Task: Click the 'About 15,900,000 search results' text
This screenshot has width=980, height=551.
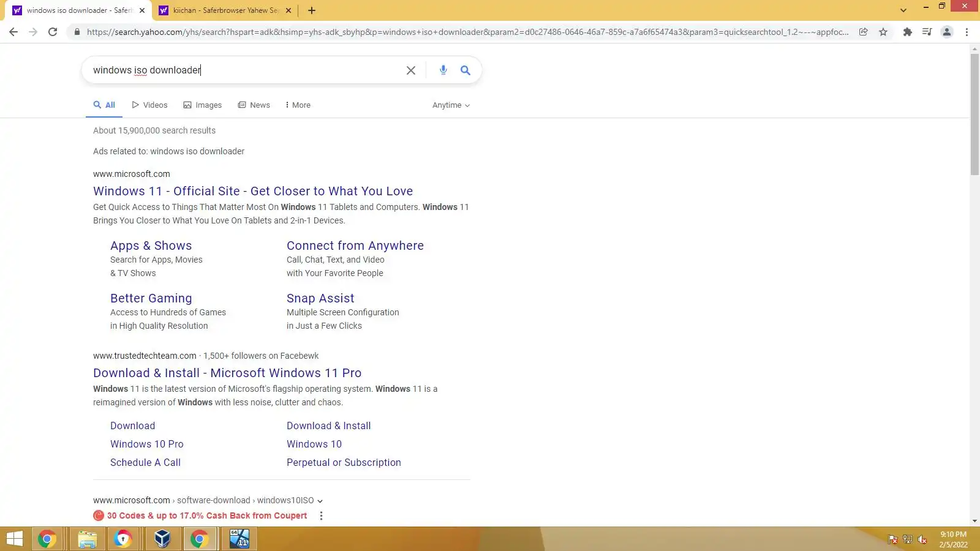Action: tap(154, 130)
